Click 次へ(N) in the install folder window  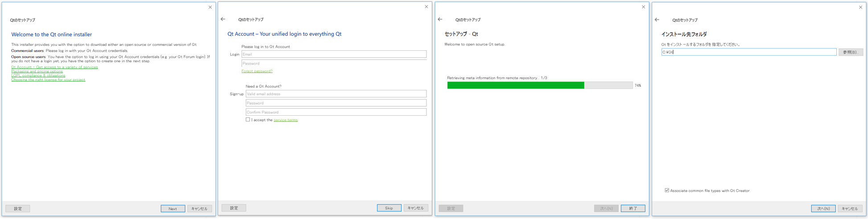tap(823, 208)
